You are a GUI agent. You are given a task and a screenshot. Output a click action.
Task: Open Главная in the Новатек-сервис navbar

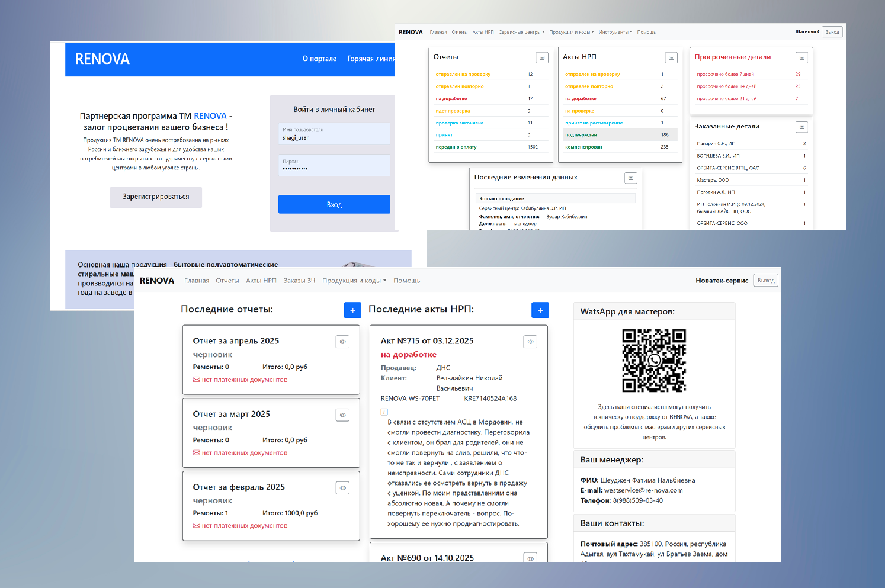[197, 281]
